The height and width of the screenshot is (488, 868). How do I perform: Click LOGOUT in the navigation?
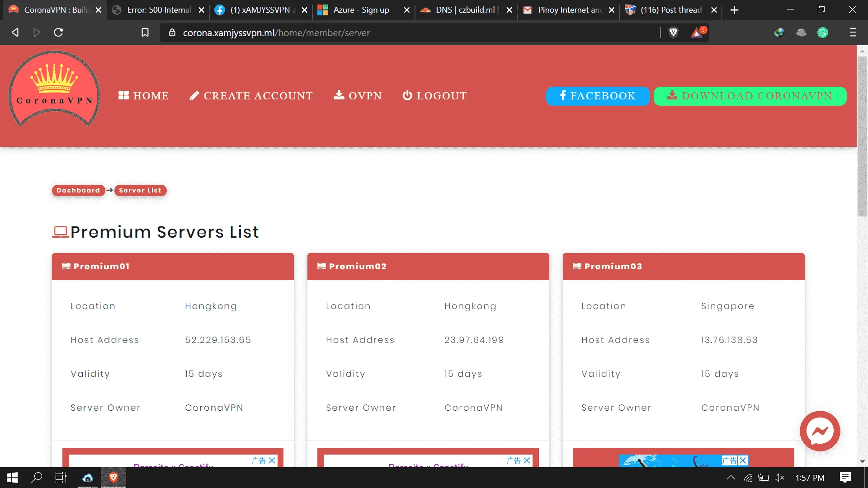(434, 96)
